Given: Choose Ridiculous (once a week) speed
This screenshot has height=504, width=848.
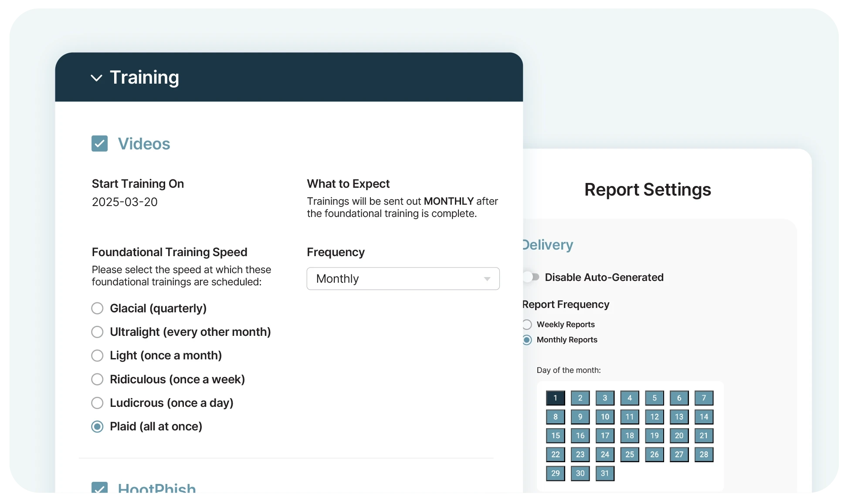Looking at the screenshot, I should pyautogui.click(x=97, y=379).
